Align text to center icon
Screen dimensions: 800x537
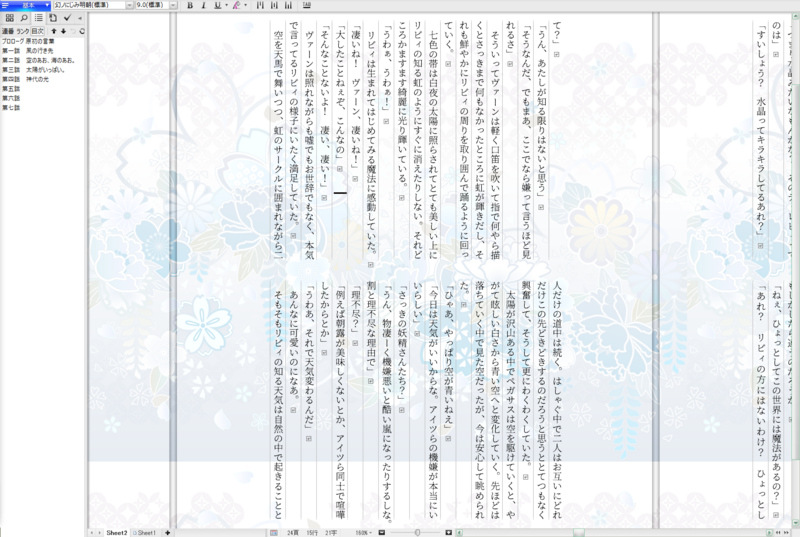274,5
